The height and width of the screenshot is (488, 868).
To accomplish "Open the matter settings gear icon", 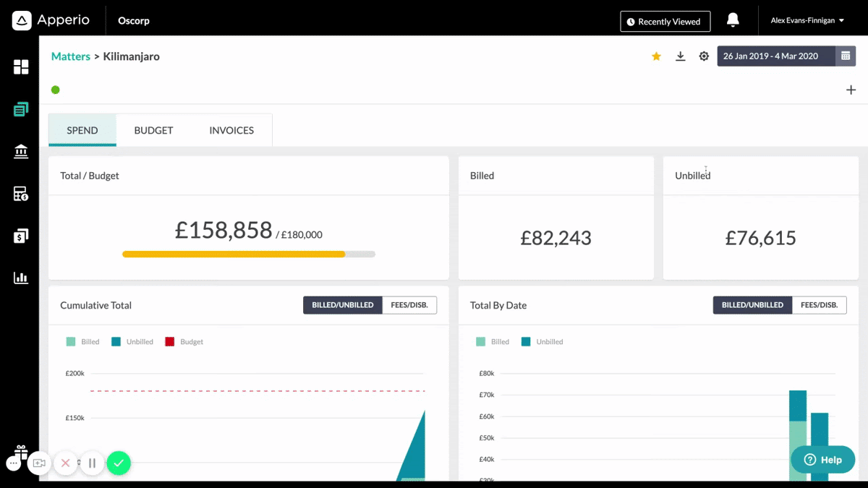I will [704, 56].
